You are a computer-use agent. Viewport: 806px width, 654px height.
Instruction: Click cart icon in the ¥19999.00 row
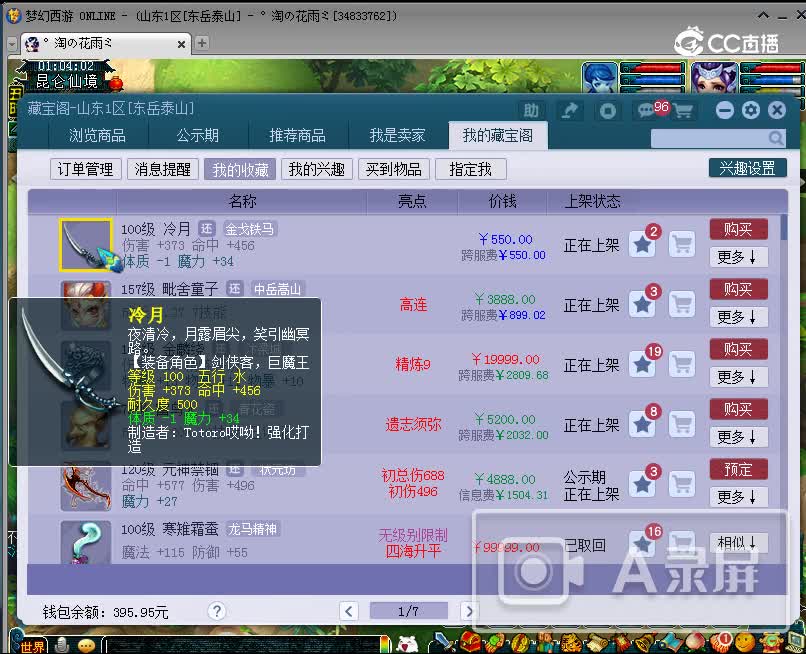pos(682,364)
